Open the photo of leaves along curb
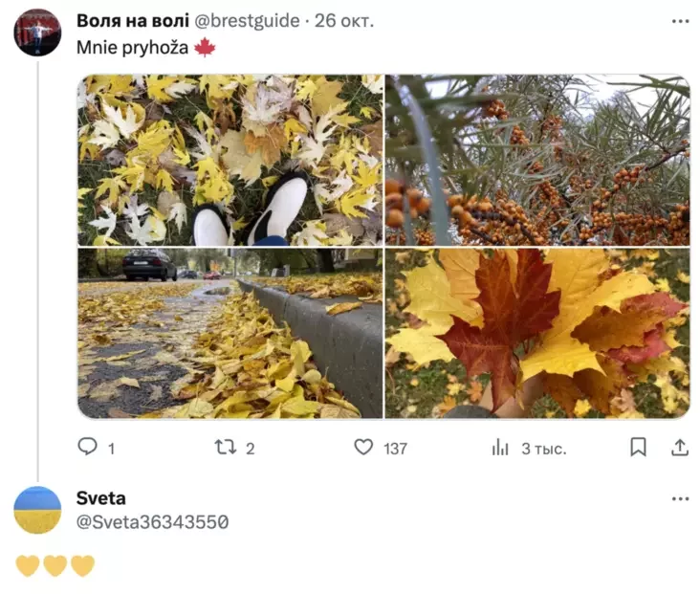Image resolution: width=700 pixels, height=594 pixels. (x=230, y=333)
